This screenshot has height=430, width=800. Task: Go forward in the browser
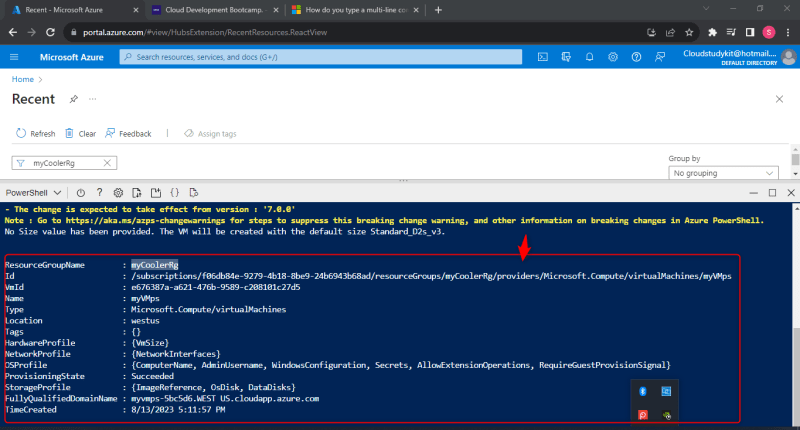[32, 32]
